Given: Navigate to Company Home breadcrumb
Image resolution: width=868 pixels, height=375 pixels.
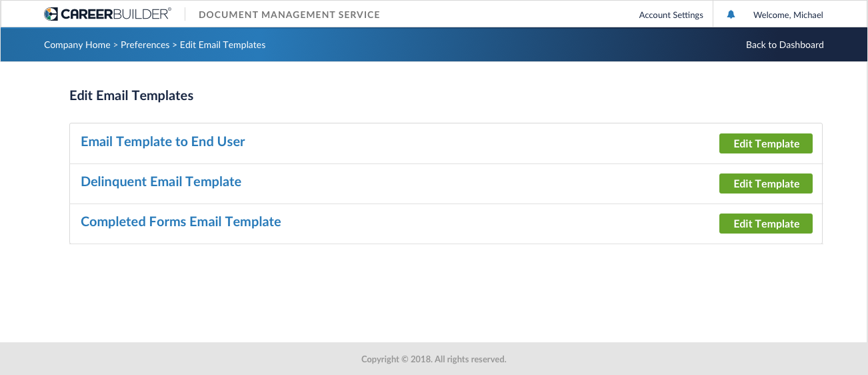Looking at the screenshot, I should point(77,45).
